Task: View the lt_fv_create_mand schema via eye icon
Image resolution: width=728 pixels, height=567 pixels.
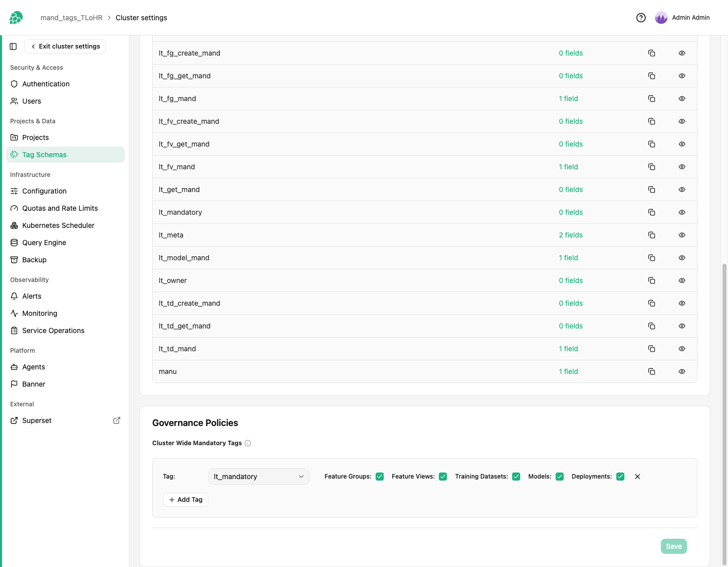Action: pyautogui.click(x=682, y=121)
